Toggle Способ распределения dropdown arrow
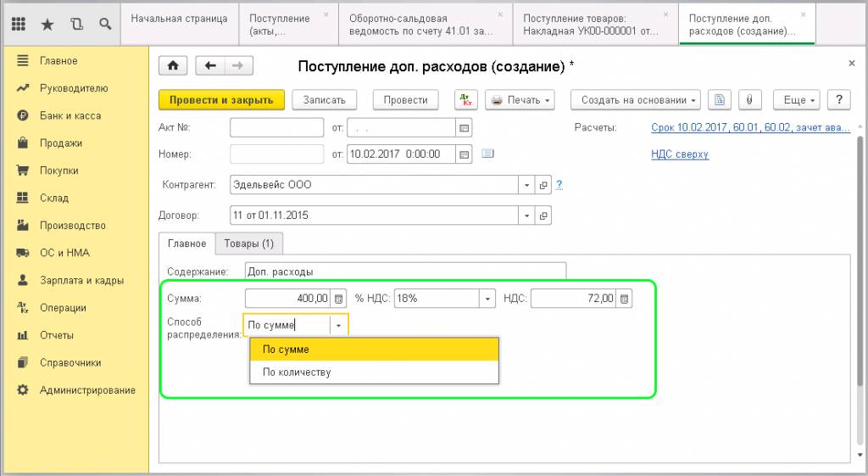This screenshot has height=476, width=868. pyautogui.click(x=338, y=326)
